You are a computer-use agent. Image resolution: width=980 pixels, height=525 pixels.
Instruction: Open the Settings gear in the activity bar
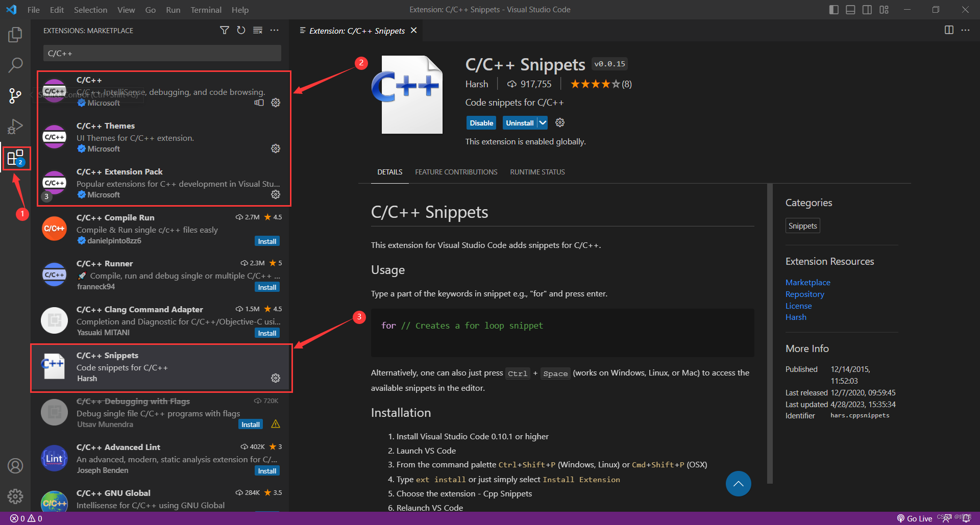[15, 496]
